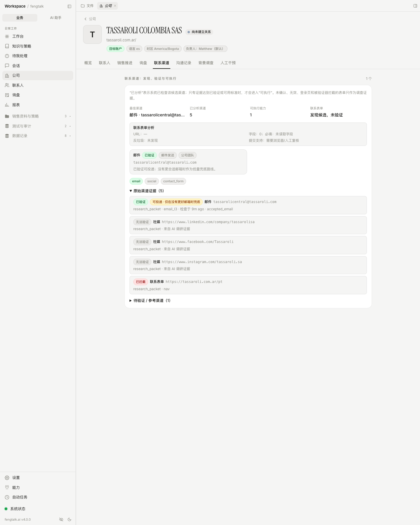Click the 工作台 sidebar icon
Screen dimensions: 420x525
[7, 36]
